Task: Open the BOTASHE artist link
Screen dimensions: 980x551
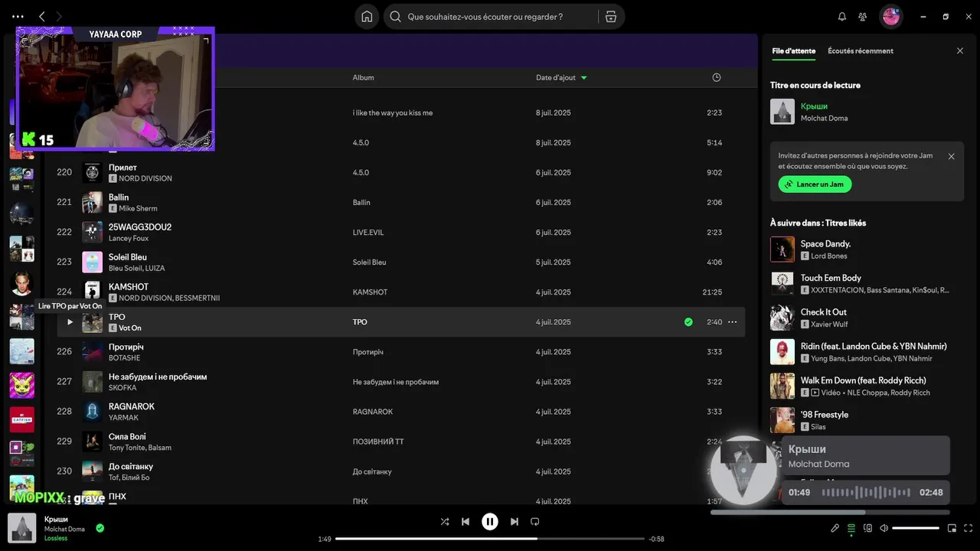Action: 125,358
